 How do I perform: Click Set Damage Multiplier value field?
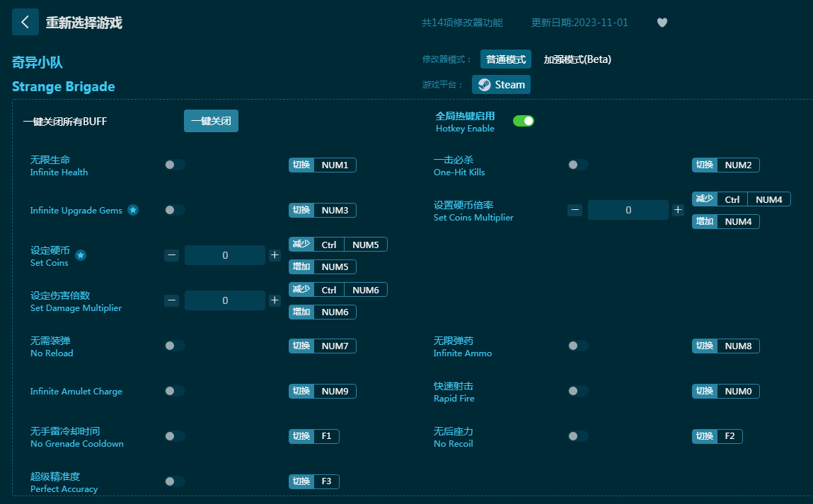click(225, 300)
